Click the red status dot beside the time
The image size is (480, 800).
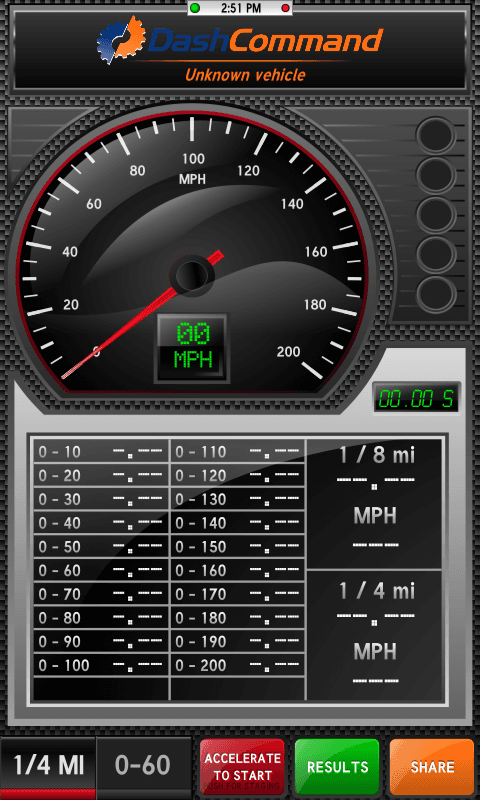click(286, 8)
